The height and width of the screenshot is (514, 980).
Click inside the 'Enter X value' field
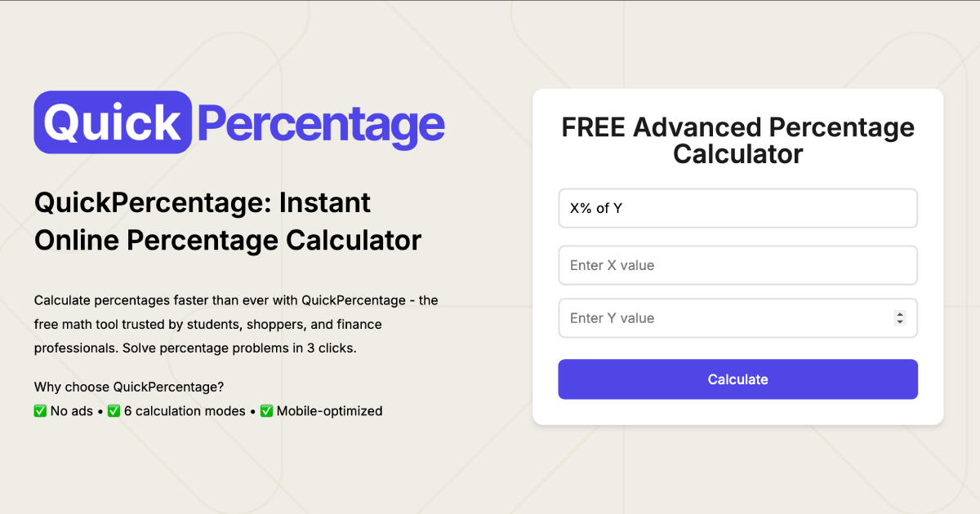tap(737, 265)
